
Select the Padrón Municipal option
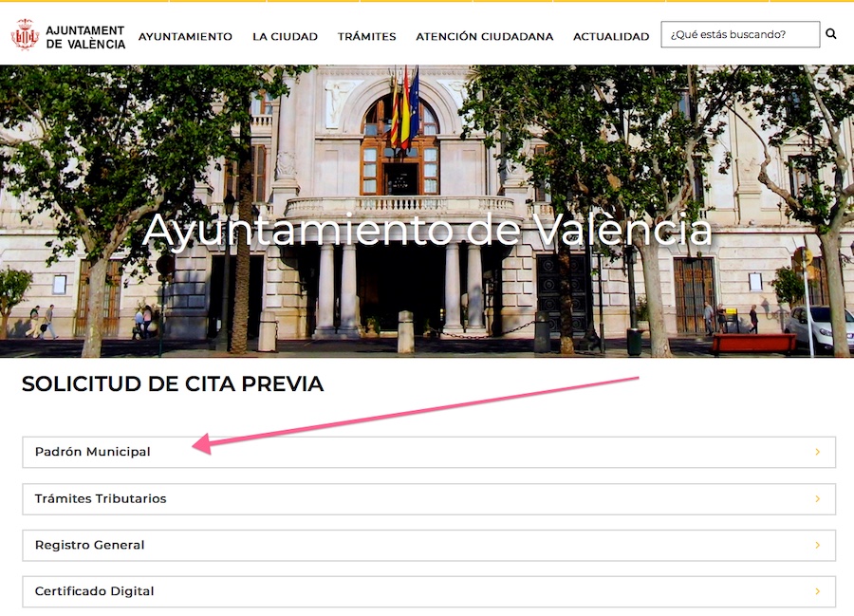429,452
